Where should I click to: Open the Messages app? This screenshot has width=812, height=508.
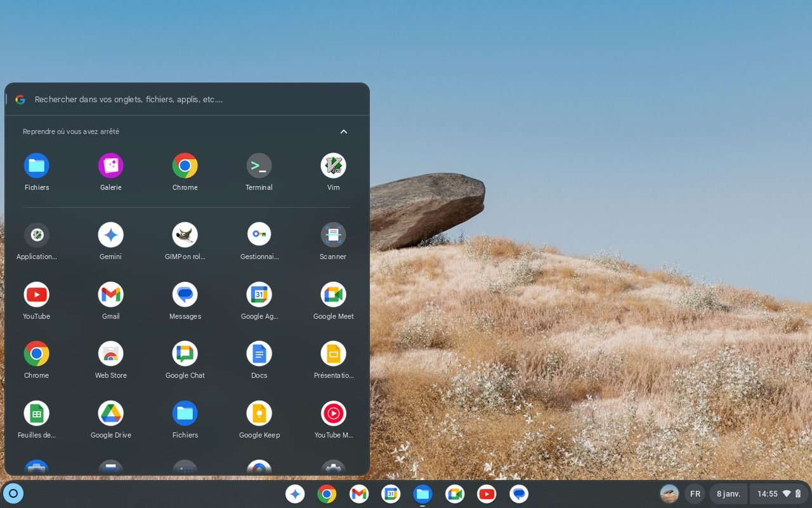click(x=185, y=294)
